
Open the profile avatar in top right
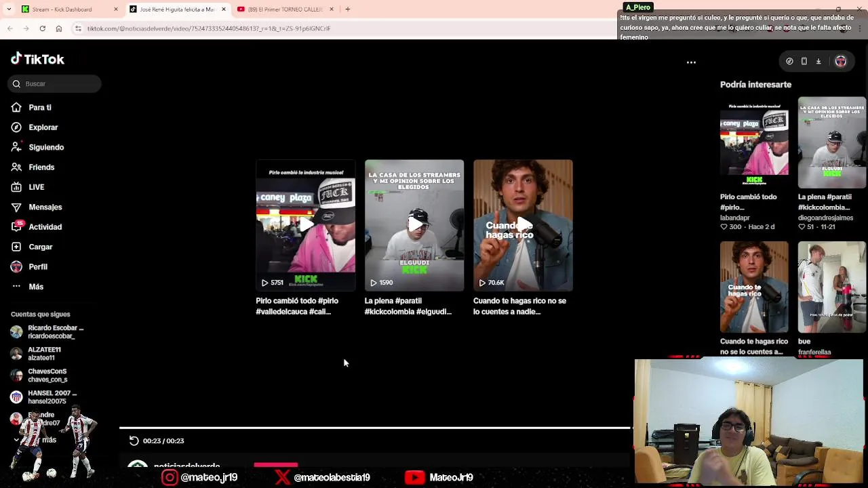click(841, 61)
